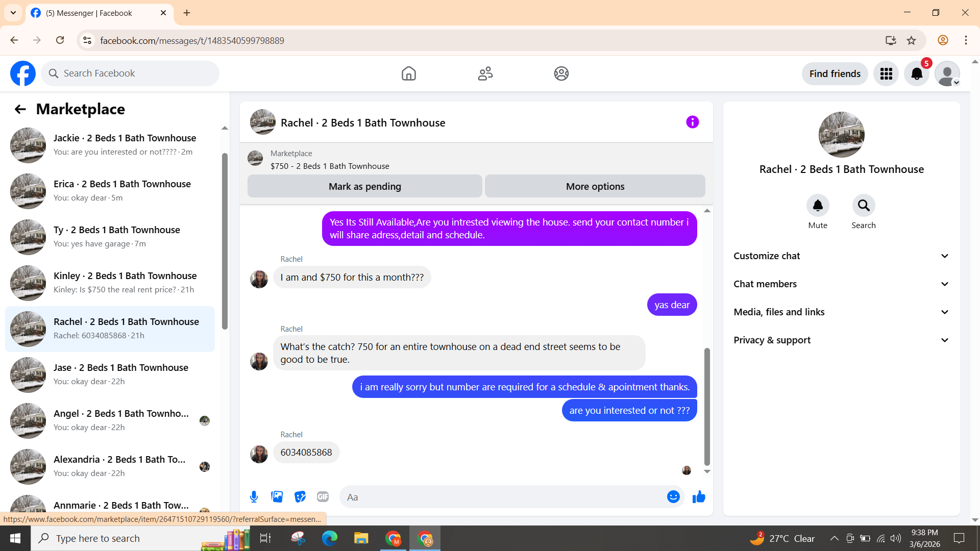980x551 pixels.
Task: Toggle conversation information panel icon
Action: [x=692, y=122]
